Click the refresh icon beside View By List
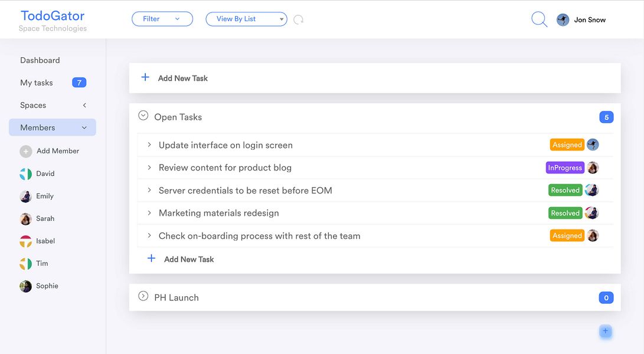 [x=299, y=19]
